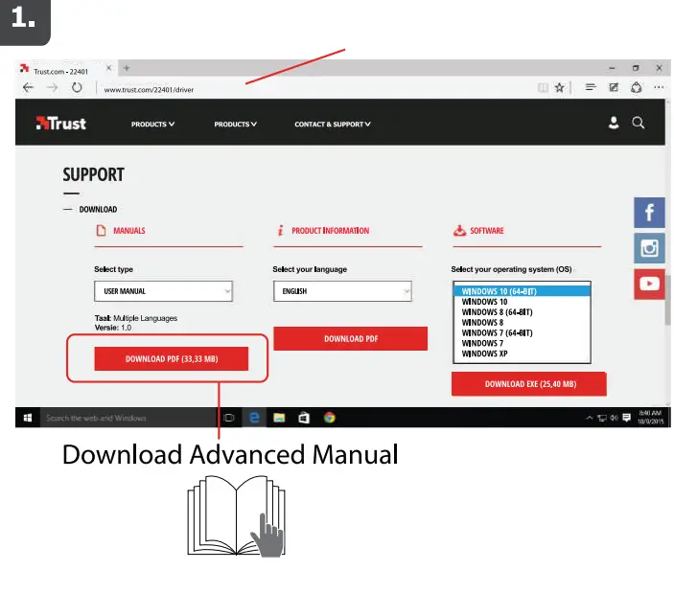
Task: Open File Explorer from the taskbar
Action: tap(279, 418)
